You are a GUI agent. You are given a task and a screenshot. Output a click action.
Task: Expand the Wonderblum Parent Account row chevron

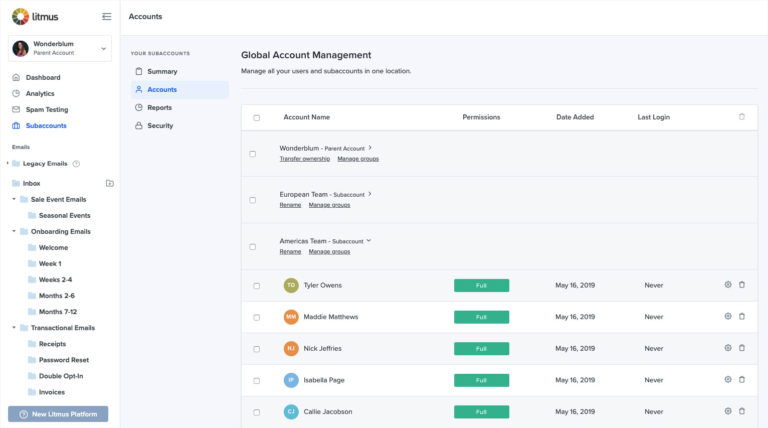tap(370, 147)
